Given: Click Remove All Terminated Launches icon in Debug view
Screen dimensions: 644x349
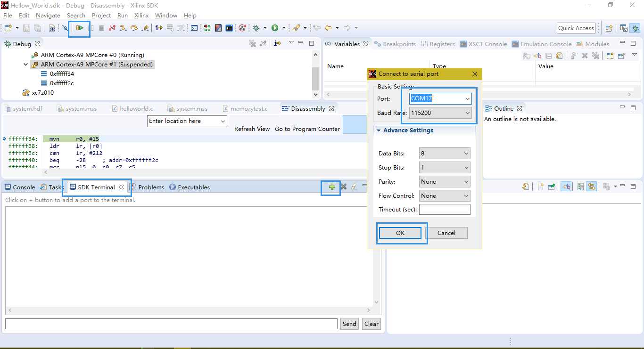Looking at the screenshot, I should click(x=252, y=43).
